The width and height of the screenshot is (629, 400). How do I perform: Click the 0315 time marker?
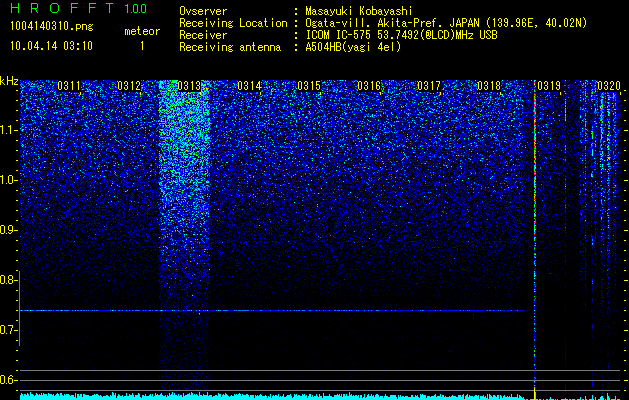pos(309,86)
